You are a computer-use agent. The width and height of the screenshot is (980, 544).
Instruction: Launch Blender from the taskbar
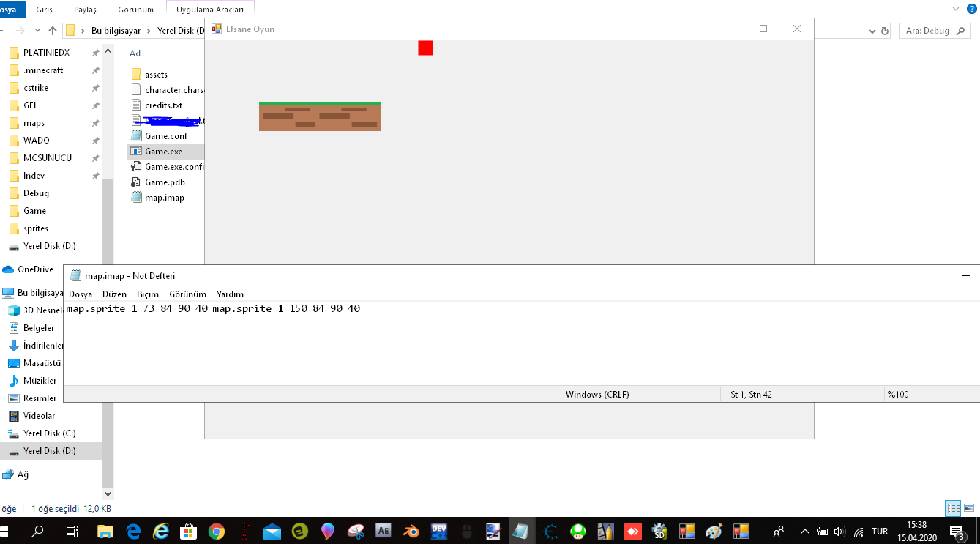coord(411,532)
